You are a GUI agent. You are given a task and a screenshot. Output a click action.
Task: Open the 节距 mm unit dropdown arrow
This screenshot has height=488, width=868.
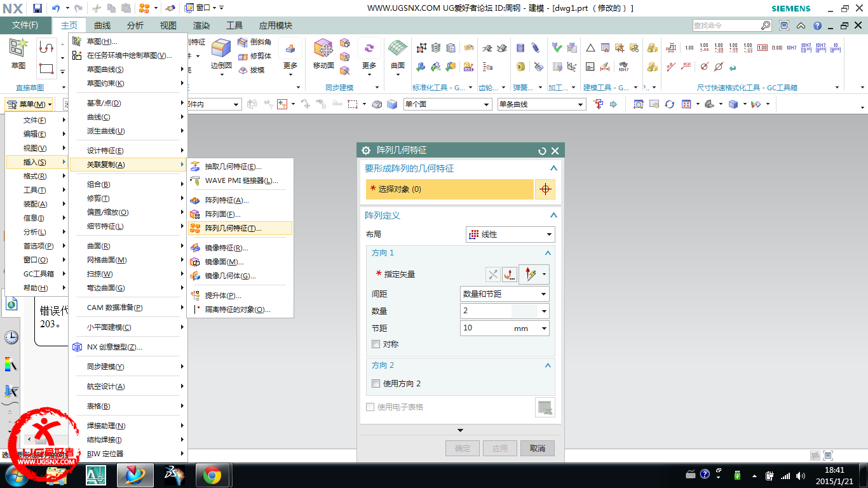point(543,329)
